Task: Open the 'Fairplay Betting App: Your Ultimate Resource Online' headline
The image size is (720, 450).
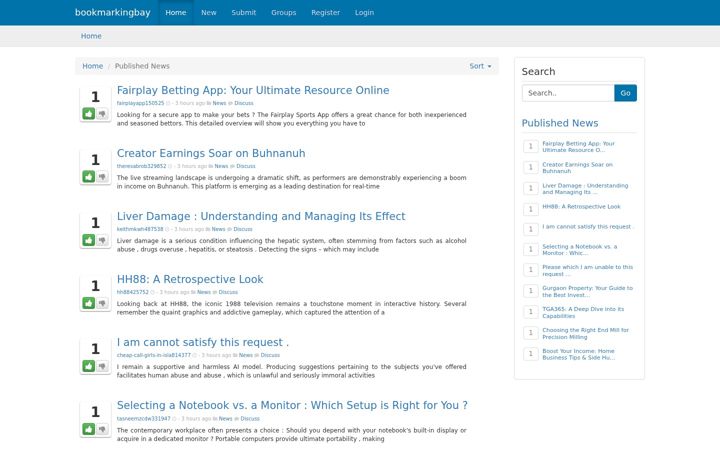Action: (x=253, y=90)
